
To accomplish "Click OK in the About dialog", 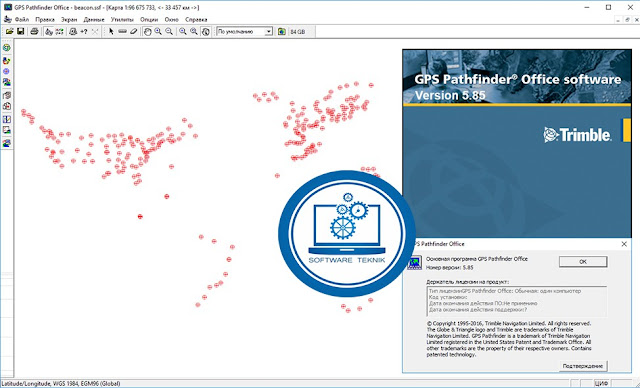I will [x=583, y=262].
